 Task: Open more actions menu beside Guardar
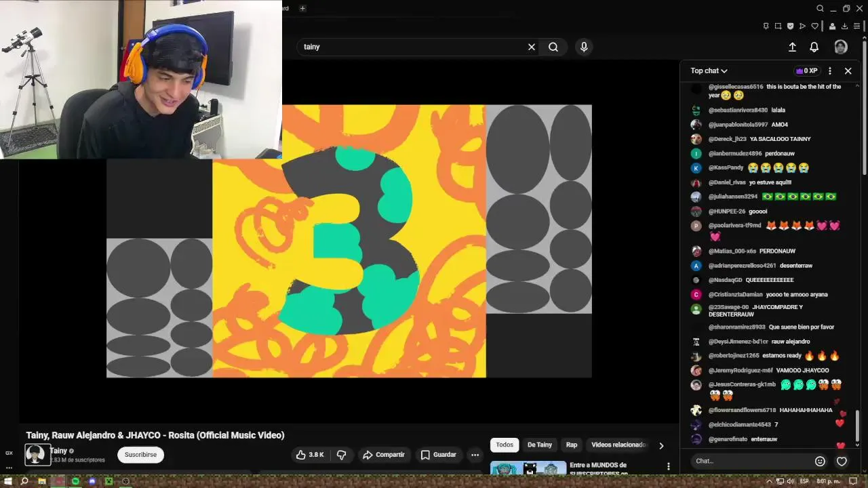pos(475,455)
